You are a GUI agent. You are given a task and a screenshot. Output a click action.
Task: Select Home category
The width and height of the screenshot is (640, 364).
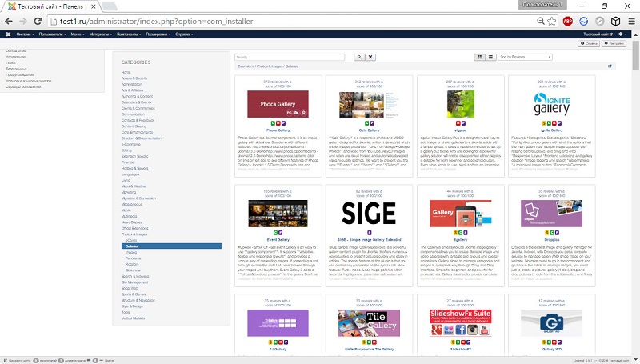click(x=126, y=72)
